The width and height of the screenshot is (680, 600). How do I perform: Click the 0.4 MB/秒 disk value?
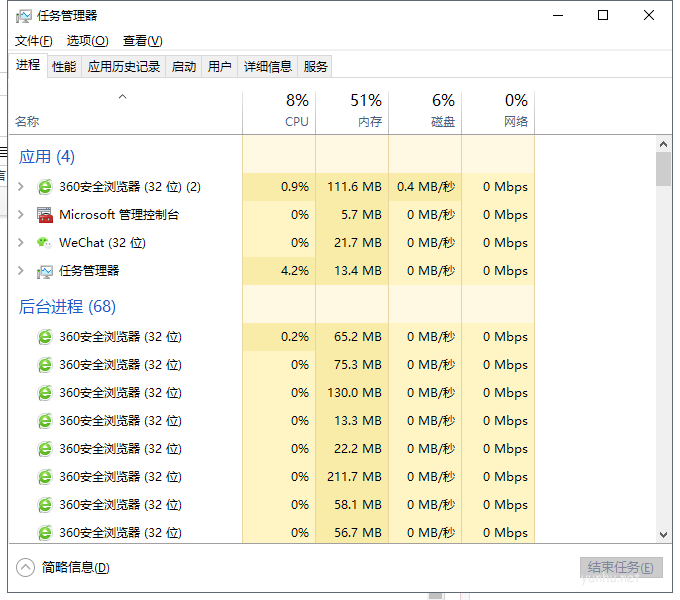pyautogui.click(x=426, y=187)
